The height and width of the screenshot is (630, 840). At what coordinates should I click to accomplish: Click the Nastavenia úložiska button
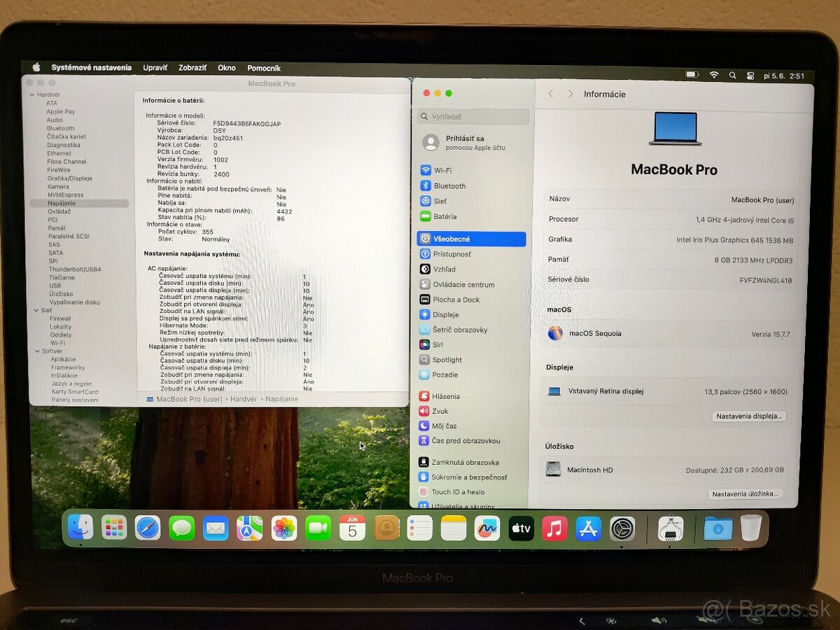[x=744, y=493]
